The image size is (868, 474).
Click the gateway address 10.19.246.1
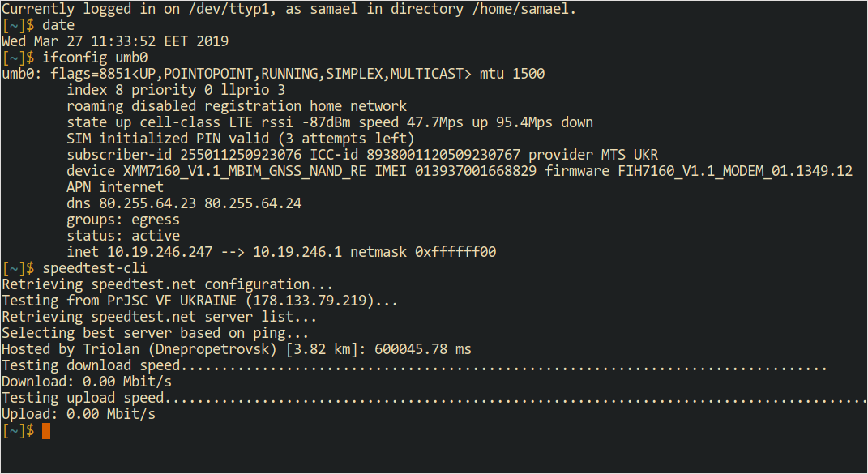tap(297, 252)
